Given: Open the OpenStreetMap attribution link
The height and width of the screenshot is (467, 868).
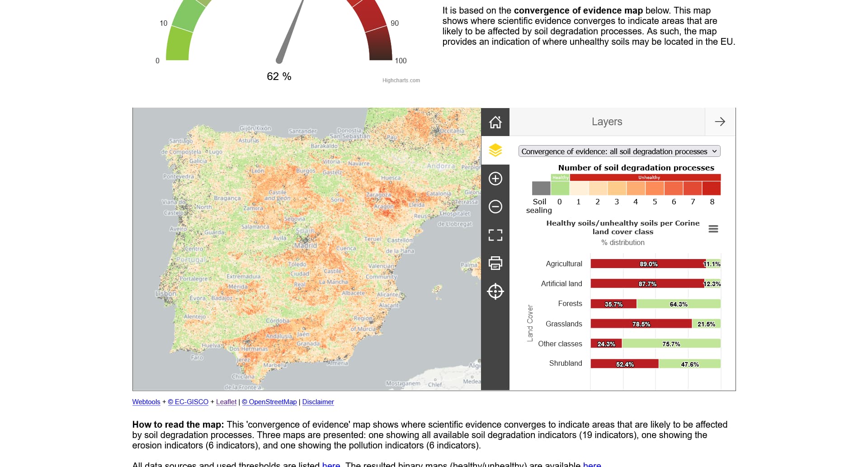Looking at the screenshot, I should [x=269, y=402].
